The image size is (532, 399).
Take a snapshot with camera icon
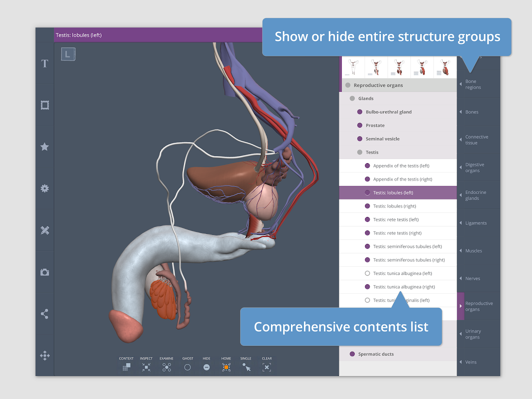coord(45,272)
